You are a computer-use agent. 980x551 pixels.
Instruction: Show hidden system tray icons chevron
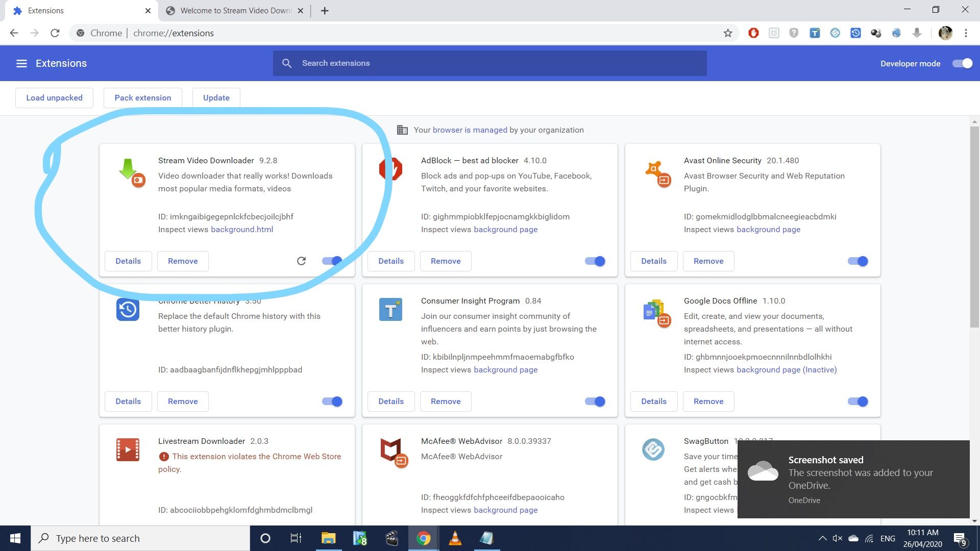pyautogui.click(x=822, y=538)
